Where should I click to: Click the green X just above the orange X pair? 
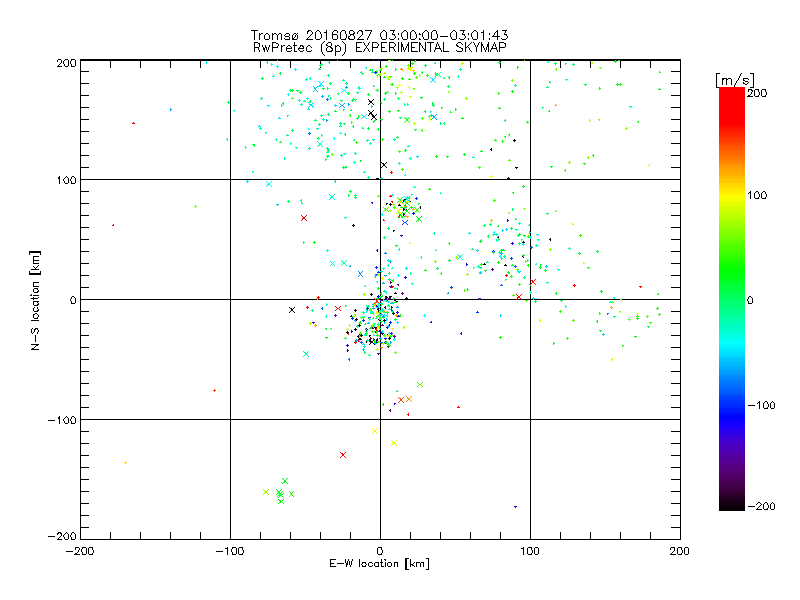click(x=420, y=384)
